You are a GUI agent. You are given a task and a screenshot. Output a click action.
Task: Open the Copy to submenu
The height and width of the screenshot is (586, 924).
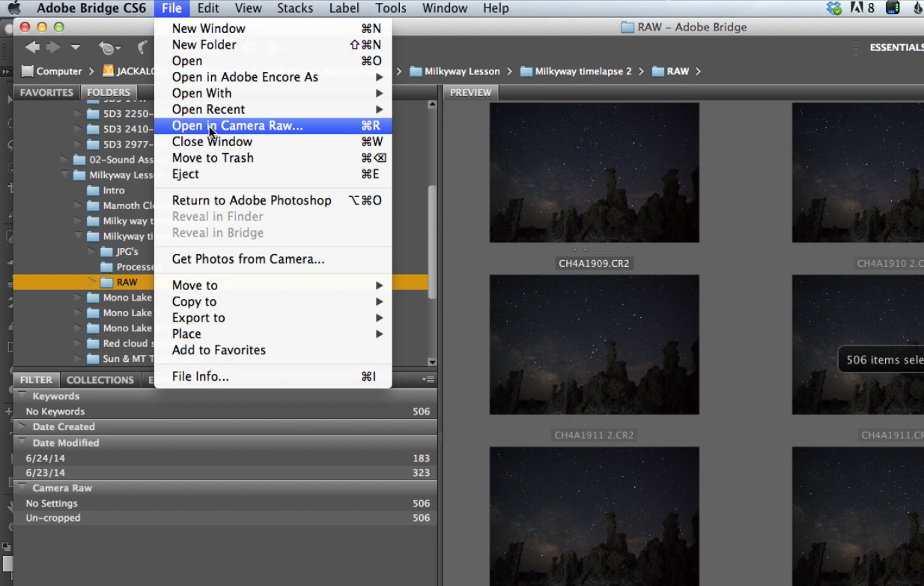pyautogui.click(x=273, y=302)
